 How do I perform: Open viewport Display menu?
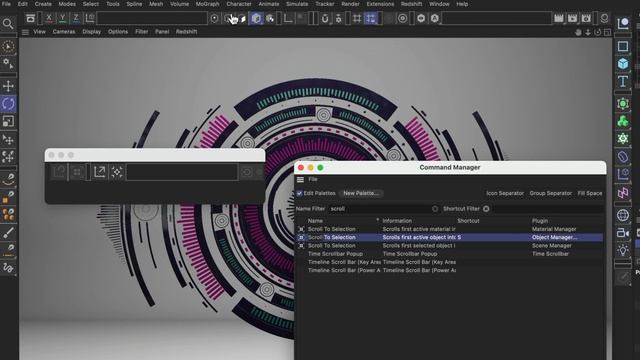(x=91, y=32)
